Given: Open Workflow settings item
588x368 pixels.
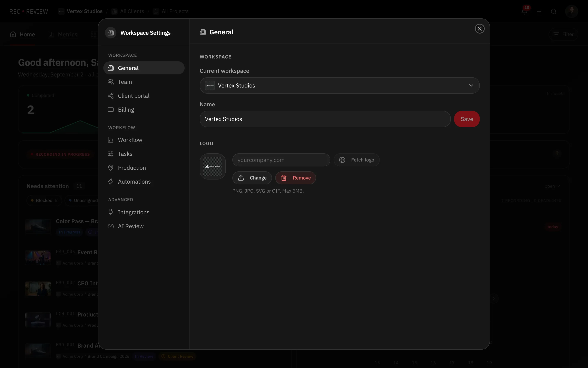Looking at the screenshot, I should point(144,140).
